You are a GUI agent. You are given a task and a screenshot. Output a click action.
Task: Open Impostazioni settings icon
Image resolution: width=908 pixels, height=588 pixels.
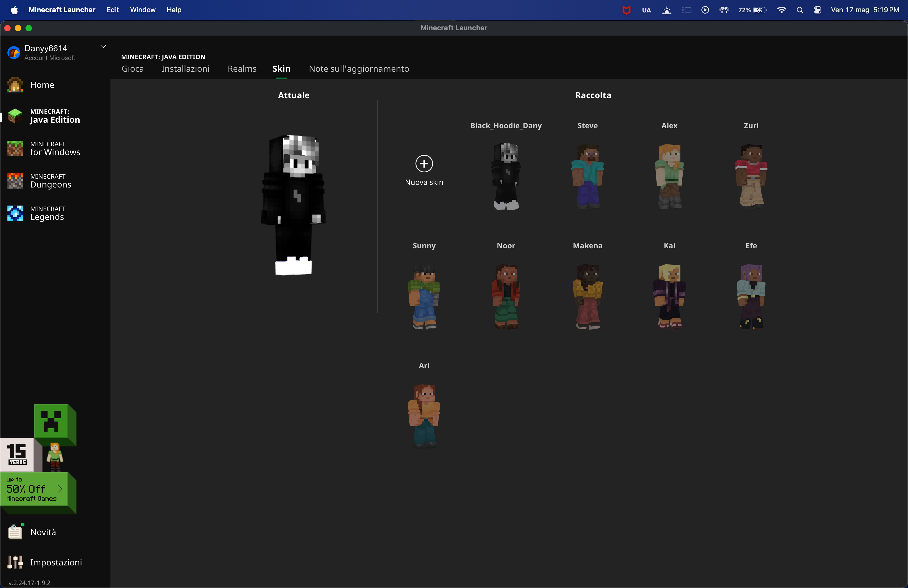(15, 562)
